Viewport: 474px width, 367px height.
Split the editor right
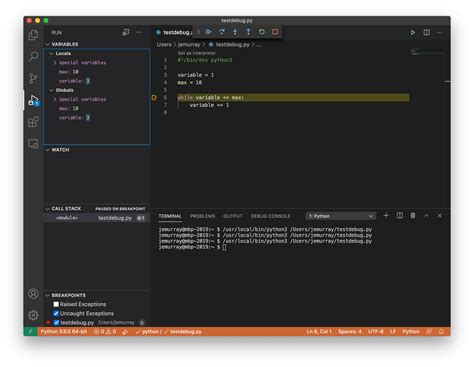coord(426,32)
